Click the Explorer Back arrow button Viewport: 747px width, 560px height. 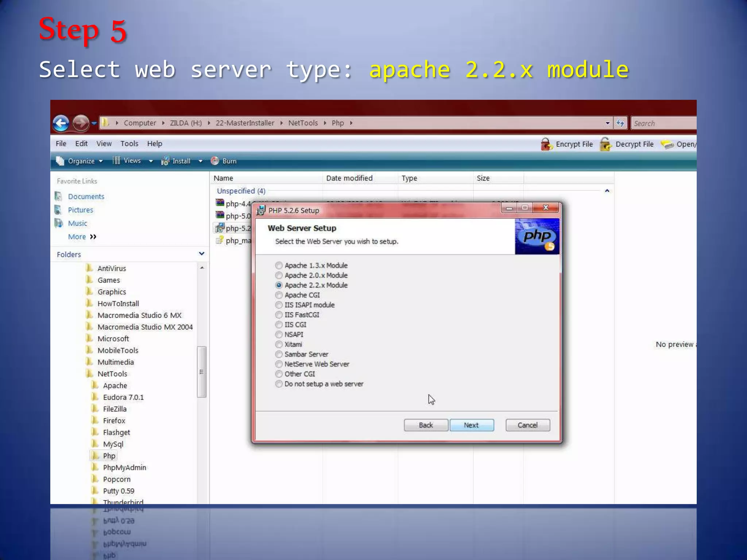pyautogui.click(x=61, y=123)
